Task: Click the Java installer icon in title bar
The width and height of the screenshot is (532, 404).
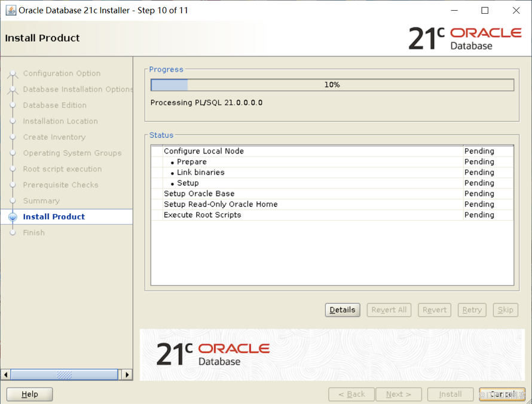Action: click(11, 10)
